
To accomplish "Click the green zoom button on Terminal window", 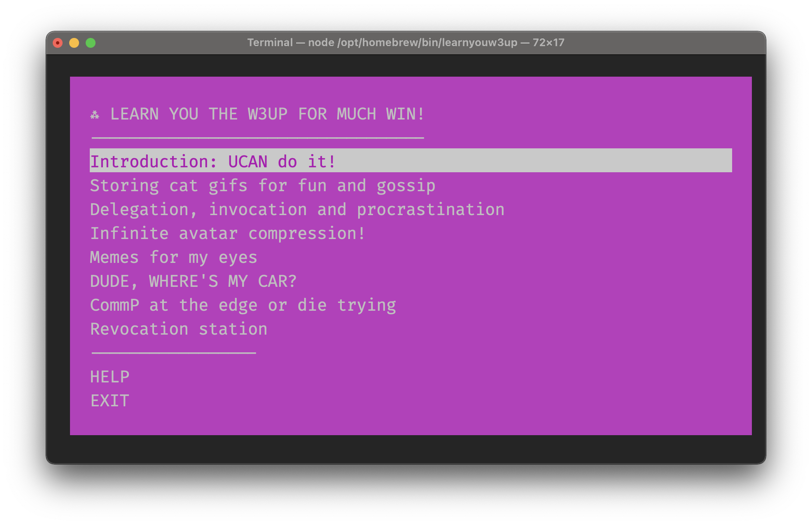I will coord(91,42).
